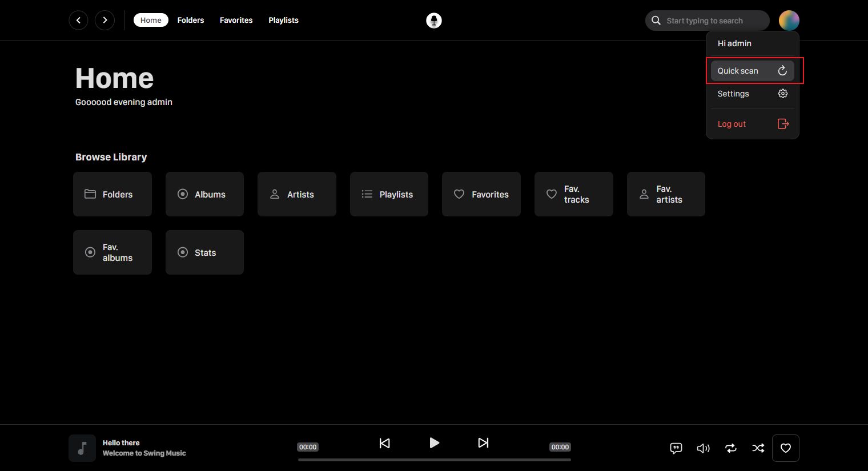868x471 pixels.
Task: Go back using the left arrow button
Action: pyautogui.click(x=78, y=20)
